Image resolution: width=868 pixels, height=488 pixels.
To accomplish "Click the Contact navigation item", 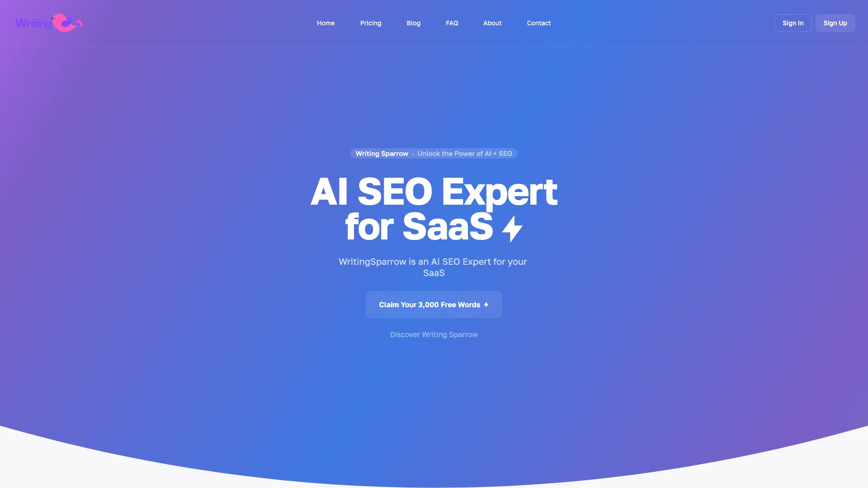I will coord(539,23).
